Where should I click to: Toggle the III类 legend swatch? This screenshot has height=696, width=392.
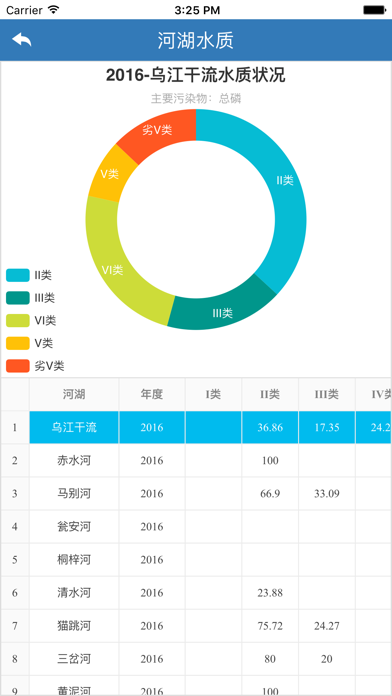pos(18,298)
